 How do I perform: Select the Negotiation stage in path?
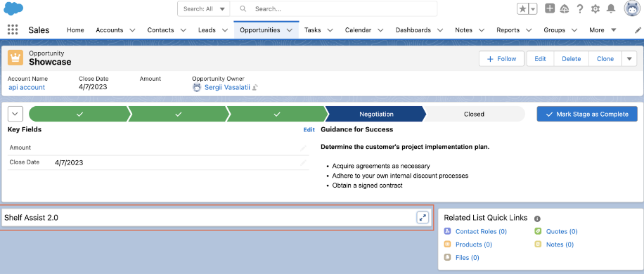pos(376,114)
